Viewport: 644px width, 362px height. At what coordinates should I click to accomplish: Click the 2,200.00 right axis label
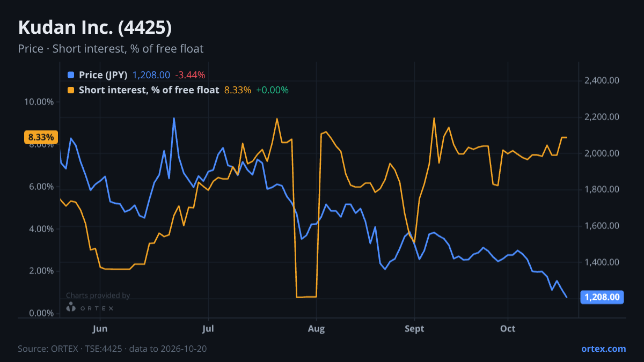pos(602,117)
